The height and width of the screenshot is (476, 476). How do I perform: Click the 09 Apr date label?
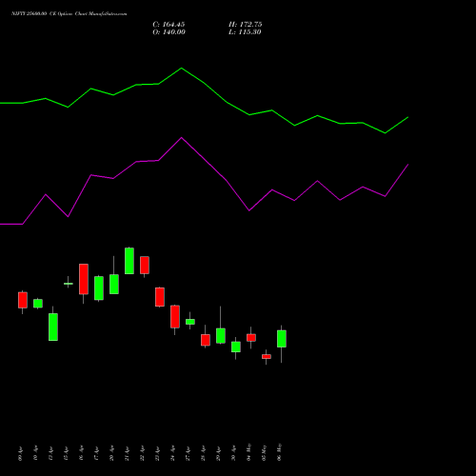point(21,453)
